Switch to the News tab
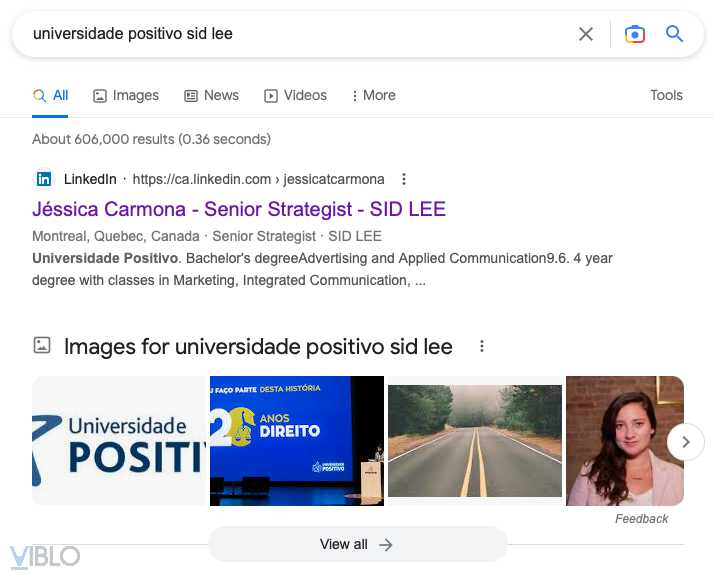Screen dimensions: 714x580 (x=211, y=96)
